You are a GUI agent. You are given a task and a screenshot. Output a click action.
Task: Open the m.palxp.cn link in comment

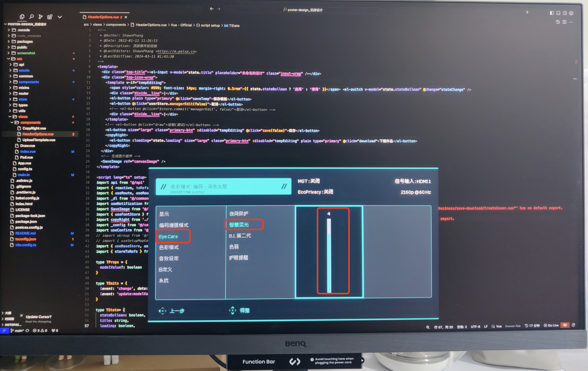(x=176, y=51)
